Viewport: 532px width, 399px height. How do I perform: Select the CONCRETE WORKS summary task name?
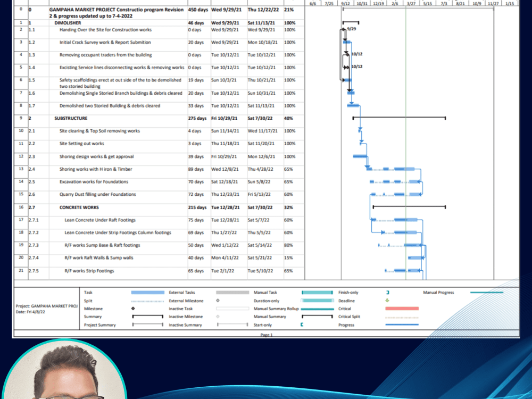[79, 207]
